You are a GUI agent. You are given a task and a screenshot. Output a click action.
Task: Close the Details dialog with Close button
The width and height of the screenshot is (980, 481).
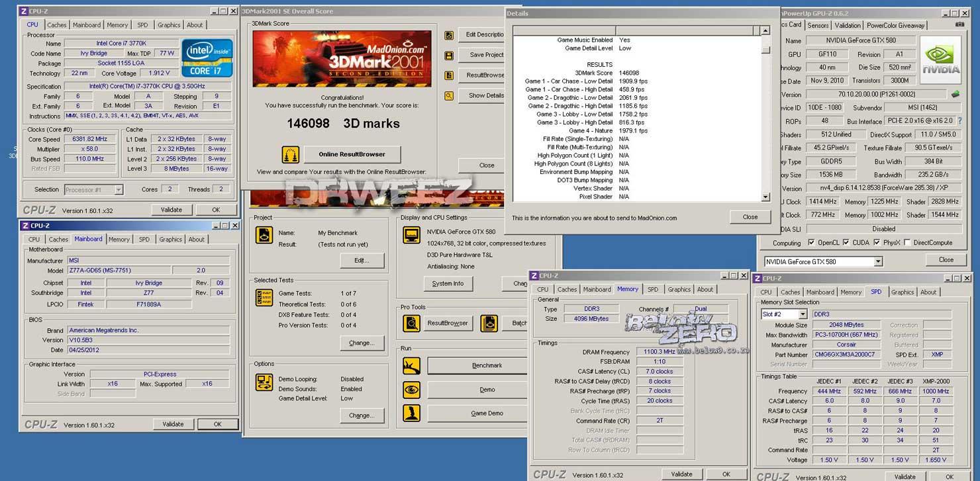(x=750, y=217)
